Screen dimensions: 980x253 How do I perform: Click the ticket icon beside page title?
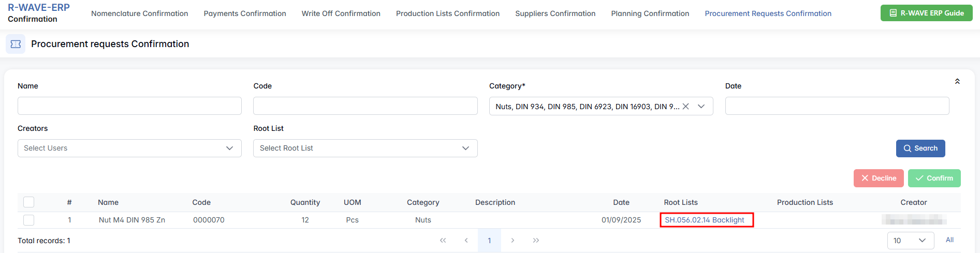pyautogui.click(x=16, y=44)
